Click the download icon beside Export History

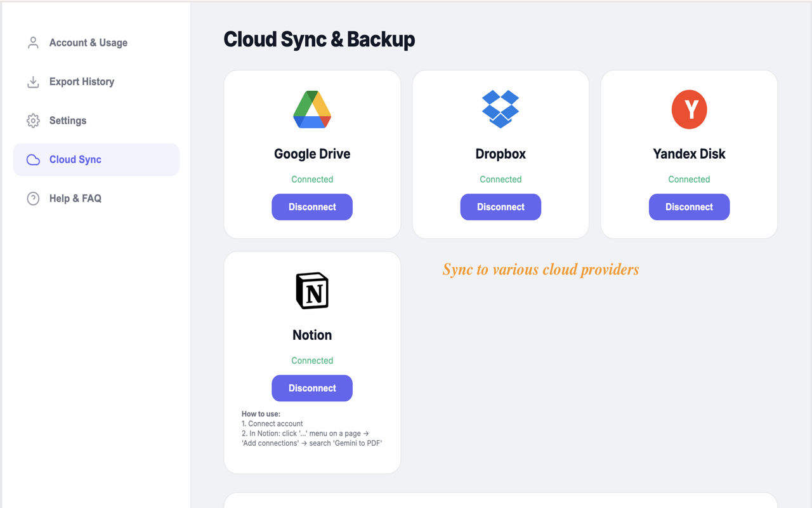click(x=33, y=81)
